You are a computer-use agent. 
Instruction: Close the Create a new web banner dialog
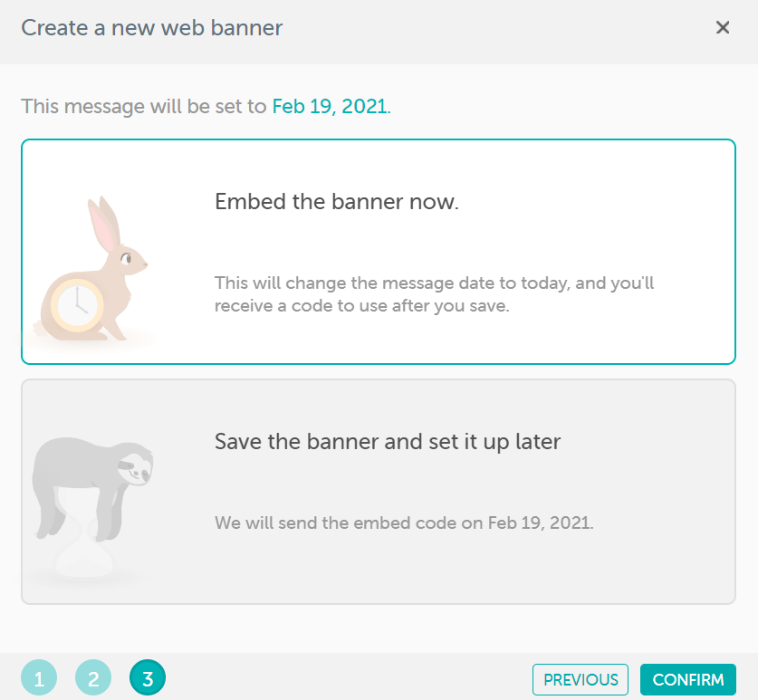[x=723, y=27]
